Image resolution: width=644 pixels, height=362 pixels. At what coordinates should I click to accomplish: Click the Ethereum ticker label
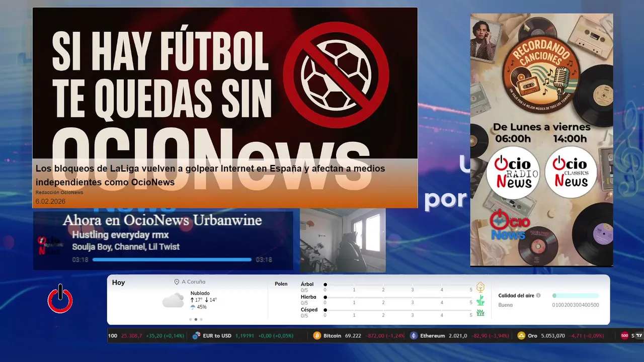click(433, 336)
